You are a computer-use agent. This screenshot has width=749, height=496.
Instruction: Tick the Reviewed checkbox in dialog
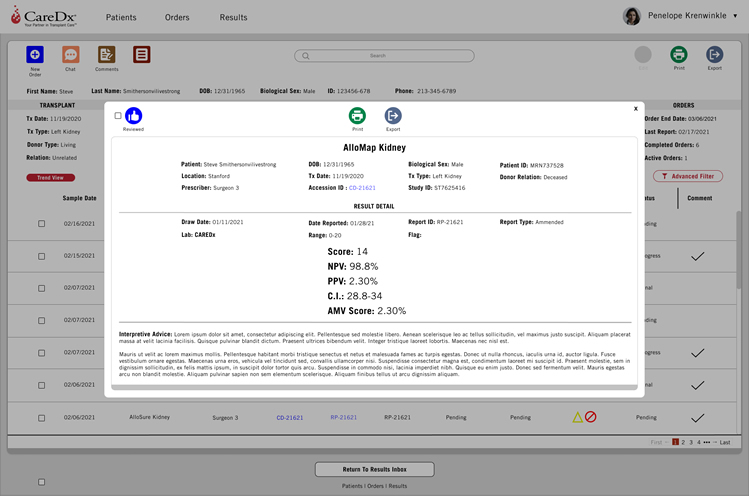coord(118,116)
